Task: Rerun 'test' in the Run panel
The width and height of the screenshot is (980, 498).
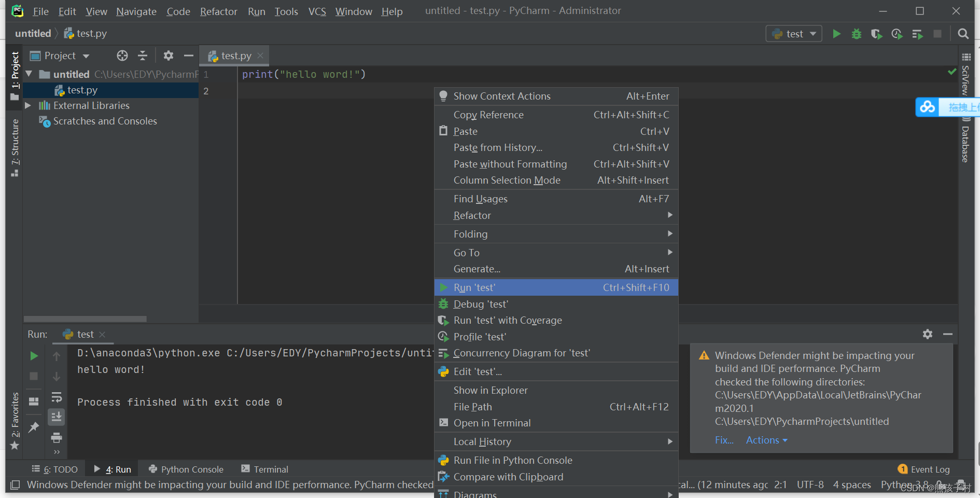Action: tap(34, 356)
